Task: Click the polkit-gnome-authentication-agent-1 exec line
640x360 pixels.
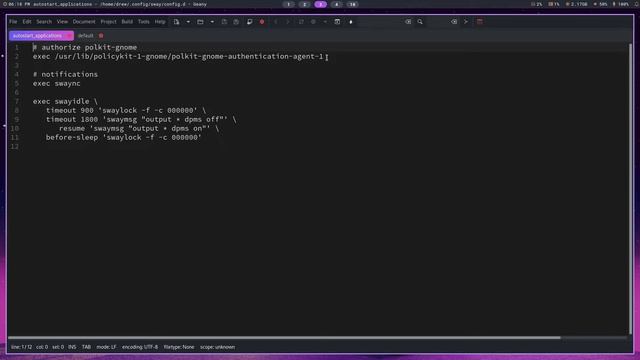Action: (x=178, y=56)
